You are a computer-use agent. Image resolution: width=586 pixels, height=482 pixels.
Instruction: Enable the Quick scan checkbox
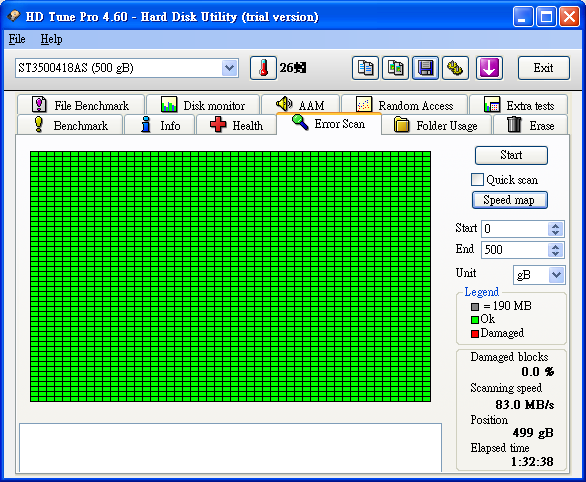[x=477, y=180]
